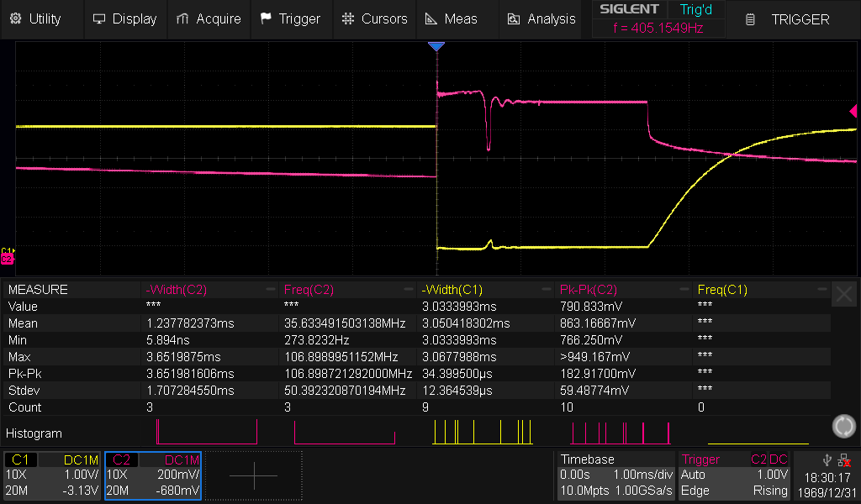Viewport: 861px width, 504px height.
Task: Select the magenta trigger level marker
Action: tap(854, 112)
